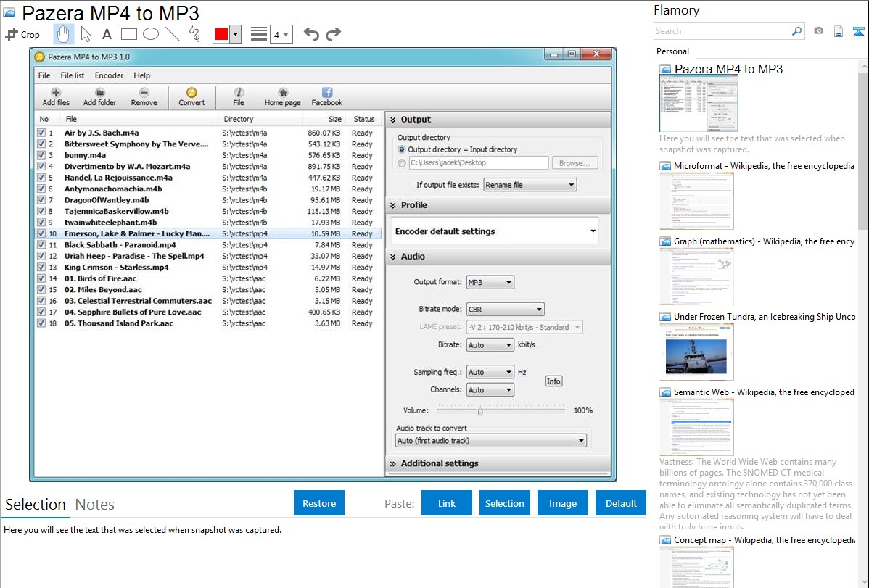This screenshot has height=588, width=869.
Task: Click the Add folder toolbar icon
Action: pos(100,96)
